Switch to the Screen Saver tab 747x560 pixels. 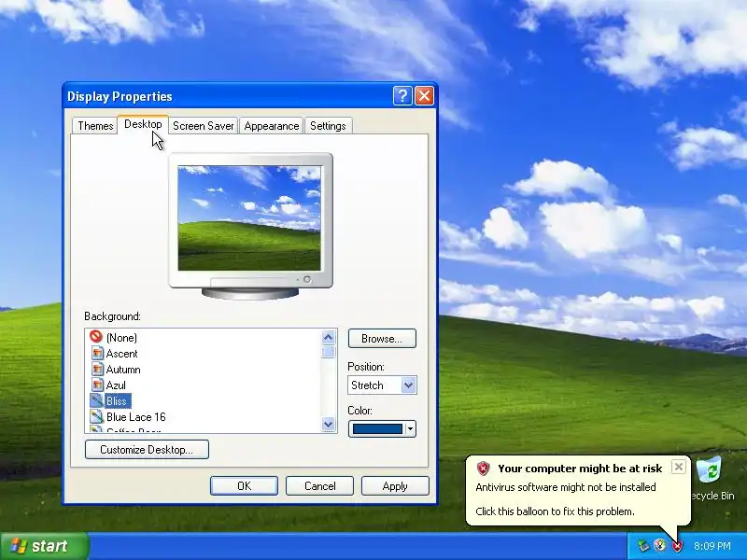(203, 126)
